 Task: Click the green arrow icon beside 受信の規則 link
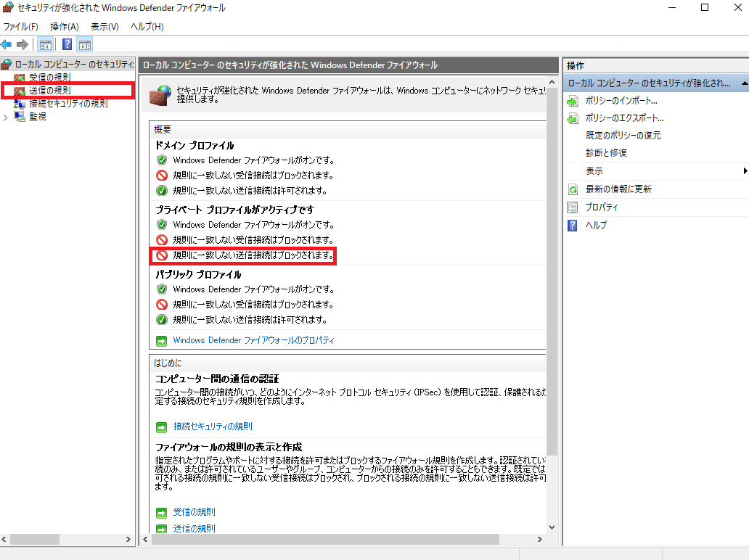tap(161, 513)
